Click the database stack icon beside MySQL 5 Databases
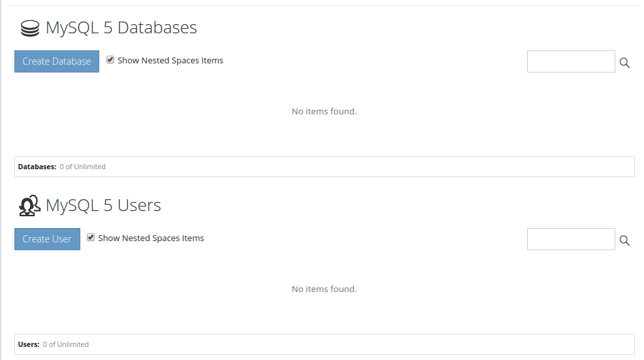 coord(30,29)
